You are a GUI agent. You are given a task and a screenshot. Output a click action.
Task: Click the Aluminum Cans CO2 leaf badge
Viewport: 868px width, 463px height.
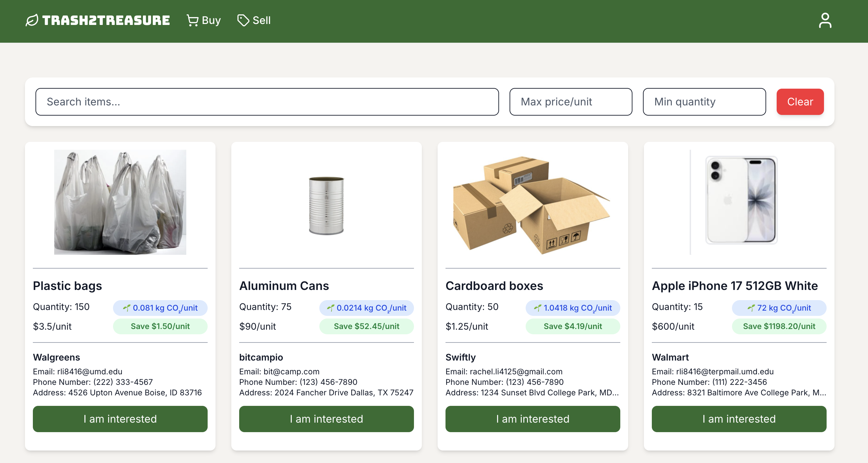(366, 308)
